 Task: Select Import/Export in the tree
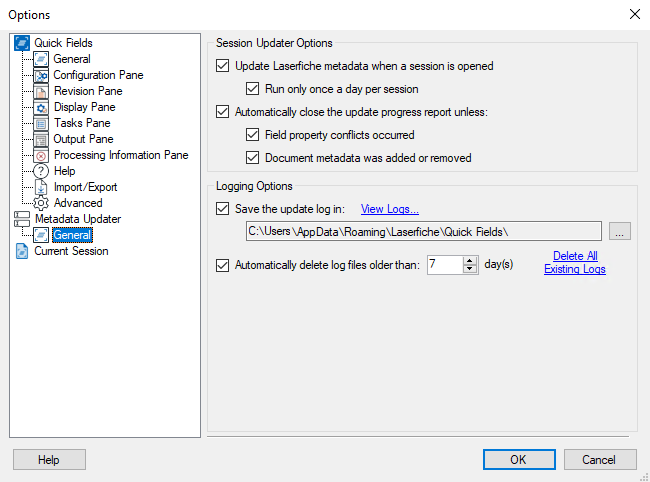coord(85,187)
